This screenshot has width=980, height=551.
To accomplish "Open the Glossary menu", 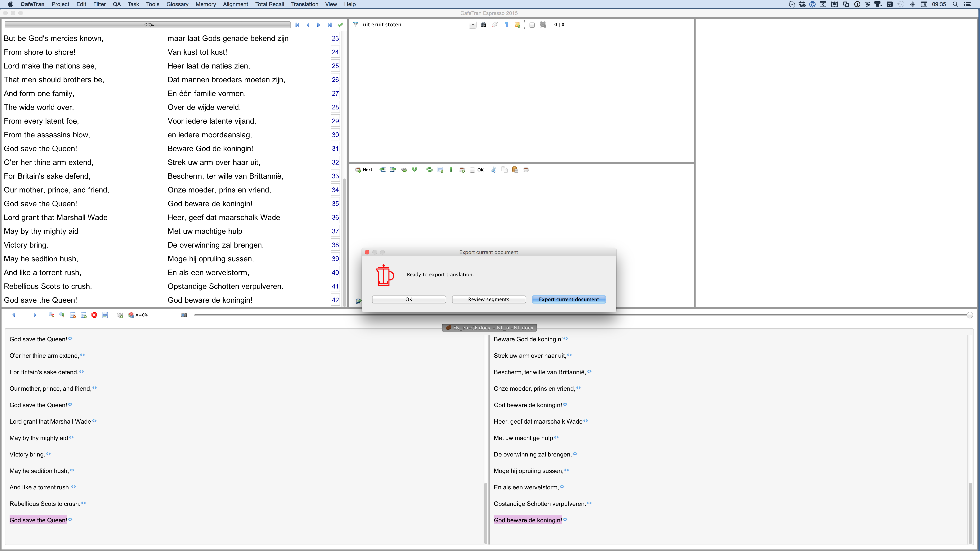I will 177,4.
